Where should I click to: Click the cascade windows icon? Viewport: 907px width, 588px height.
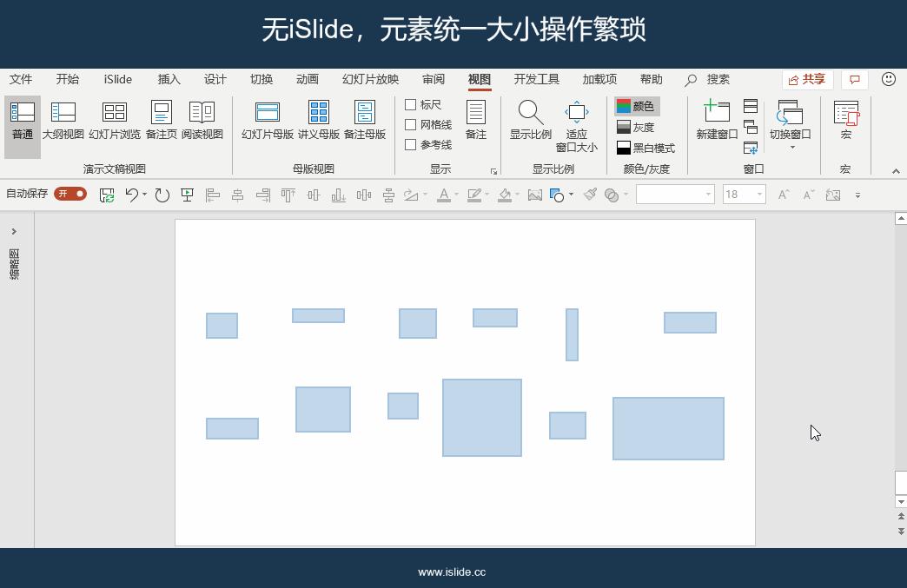coord(751,127)
